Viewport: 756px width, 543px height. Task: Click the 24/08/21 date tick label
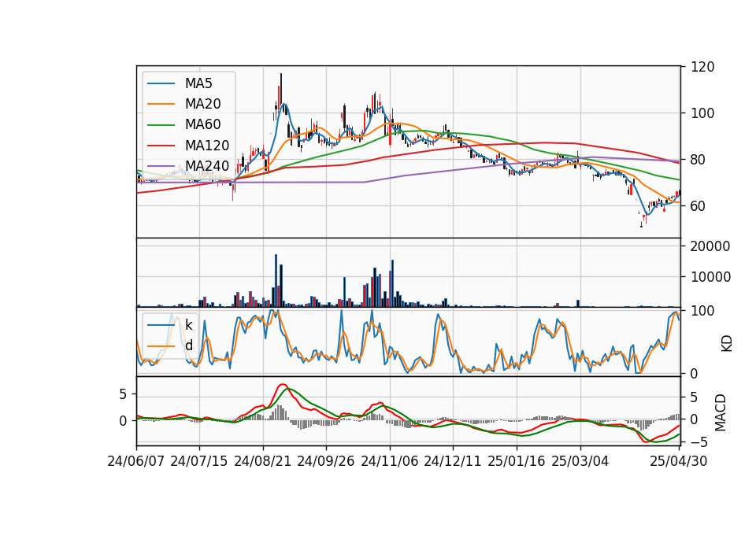263,461
